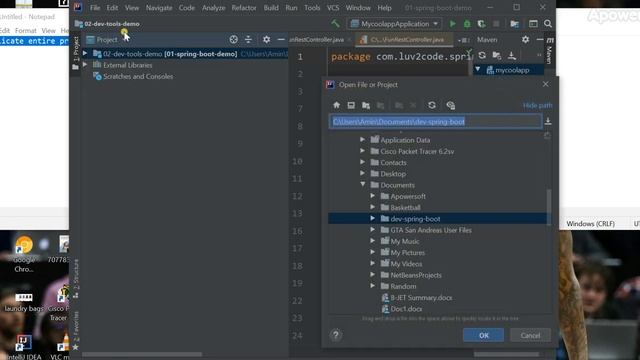
Task: Click the dialog file tree scrollbar
Action: (x=549, y=206)
